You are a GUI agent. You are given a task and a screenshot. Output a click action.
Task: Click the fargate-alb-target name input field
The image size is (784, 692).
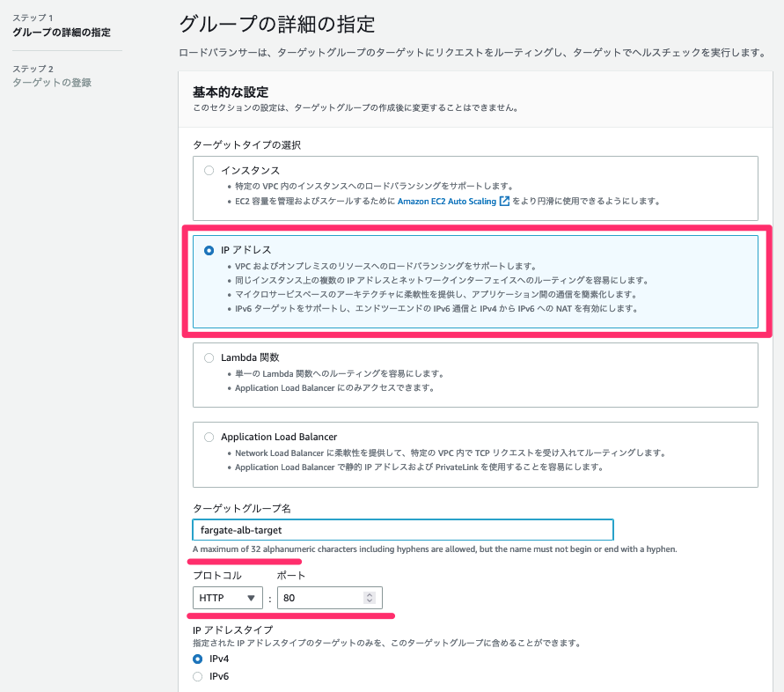point(403,530)
